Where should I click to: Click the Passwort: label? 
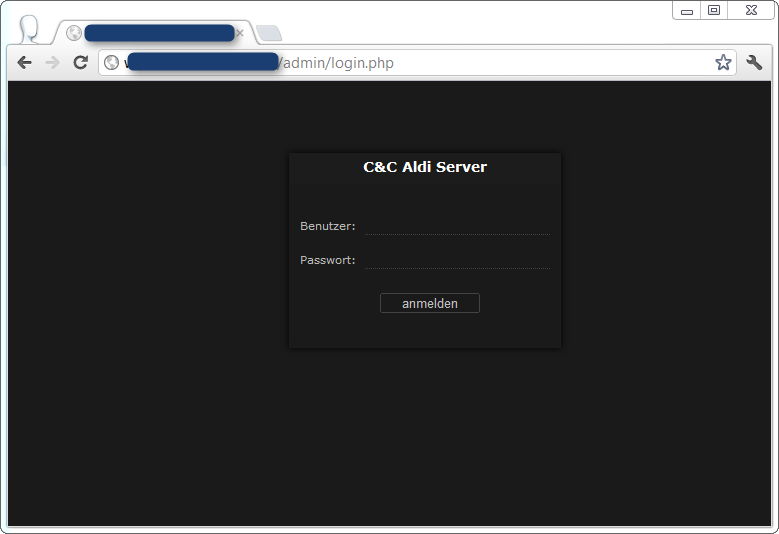(x=327, y=260)
